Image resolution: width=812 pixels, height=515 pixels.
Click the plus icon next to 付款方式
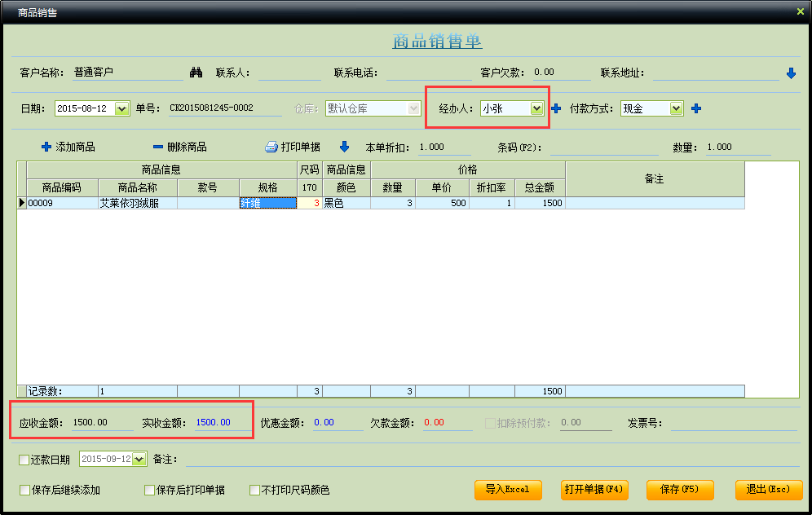click(x=696, y=108)
